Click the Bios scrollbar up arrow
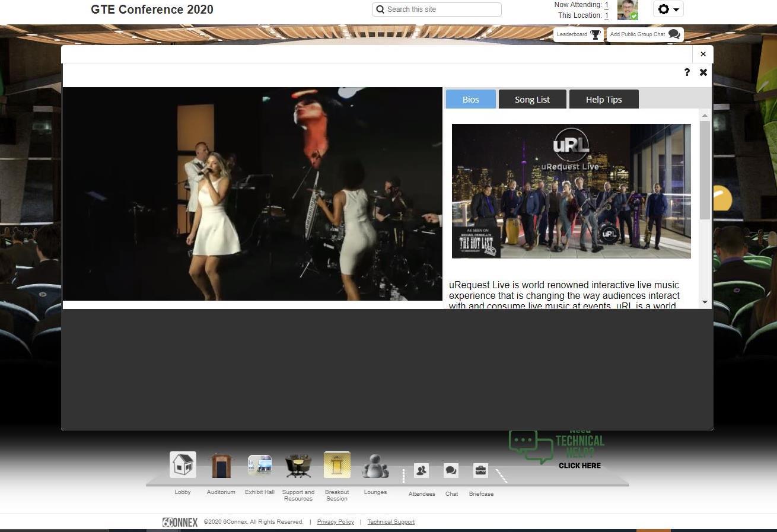Viewport: 777px width, 532px height. [x=705, y=116]
